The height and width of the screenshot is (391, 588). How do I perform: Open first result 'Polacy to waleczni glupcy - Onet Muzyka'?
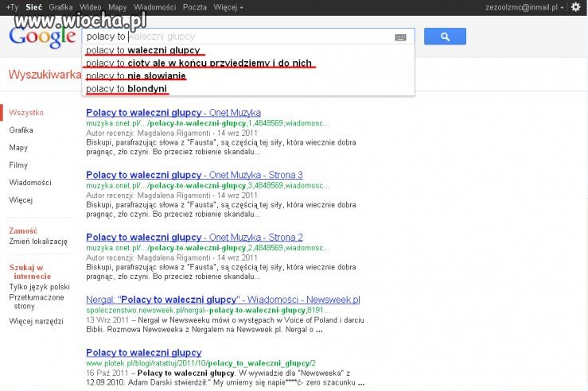pyautogui.click(x=173, y=112)
